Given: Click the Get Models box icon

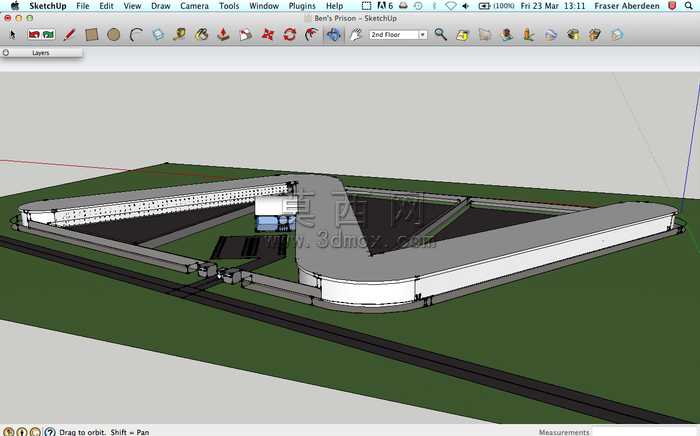Looking at the screenshot, I should (573, 34).
